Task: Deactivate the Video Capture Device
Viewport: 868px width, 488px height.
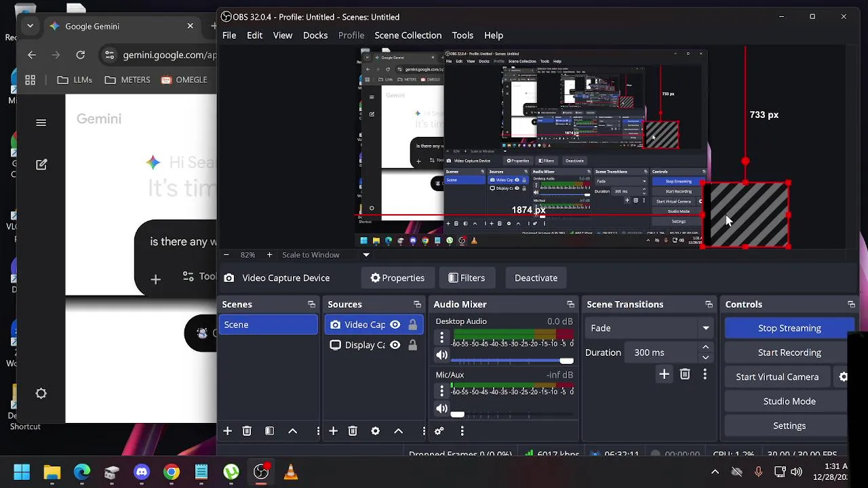Action: 536,278
